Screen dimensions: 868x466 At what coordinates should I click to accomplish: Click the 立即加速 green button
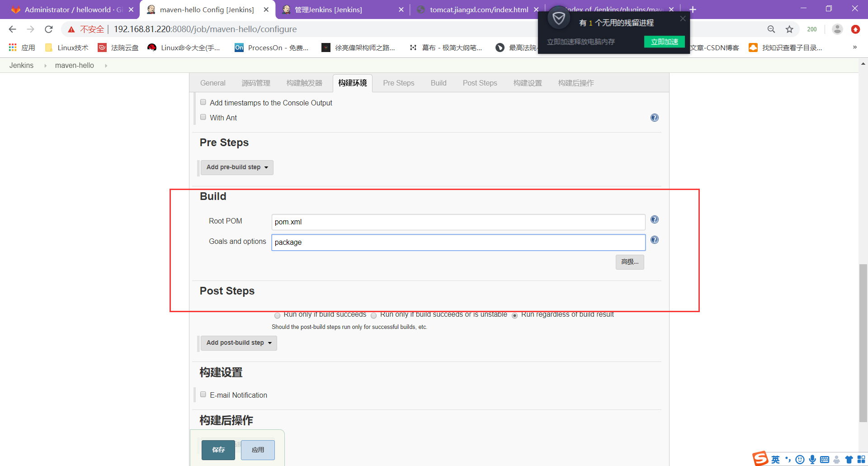pyautogui.click(x=664, y=42)
